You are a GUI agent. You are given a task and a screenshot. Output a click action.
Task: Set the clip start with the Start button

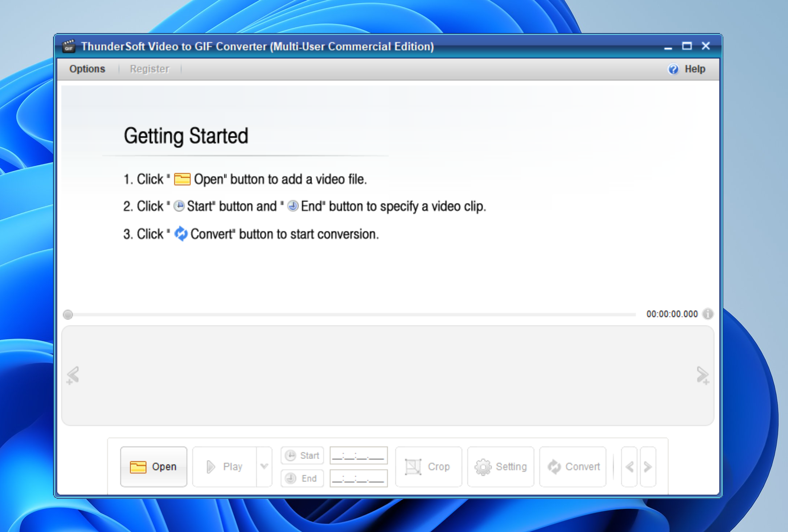click(302, 455)
